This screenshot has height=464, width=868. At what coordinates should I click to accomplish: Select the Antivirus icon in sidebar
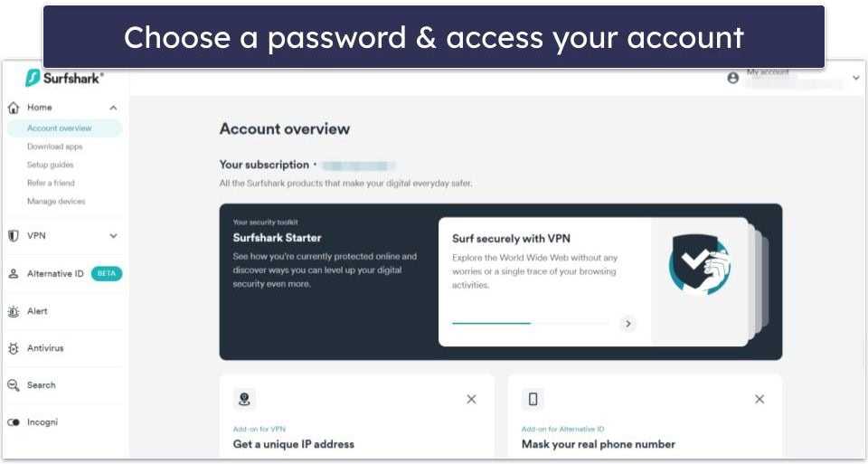(x=14, y=348)
